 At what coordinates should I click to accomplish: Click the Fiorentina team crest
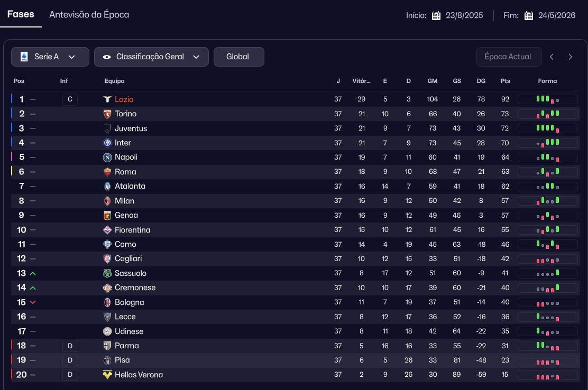(x=107, y=230)
